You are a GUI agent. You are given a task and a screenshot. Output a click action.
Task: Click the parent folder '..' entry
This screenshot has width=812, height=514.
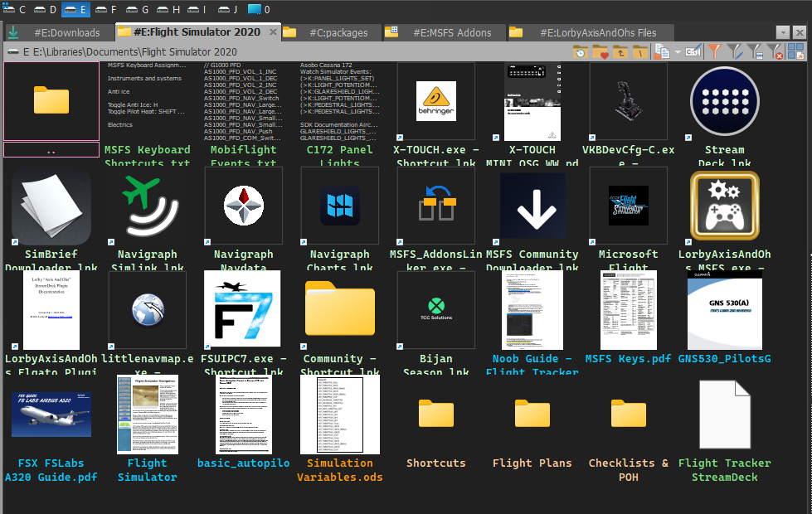[51, 150]
